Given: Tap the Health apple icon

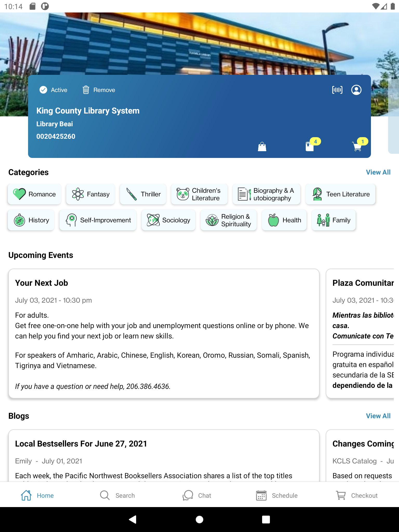Looking at the screenshot, I should click(x=274, y=220).
